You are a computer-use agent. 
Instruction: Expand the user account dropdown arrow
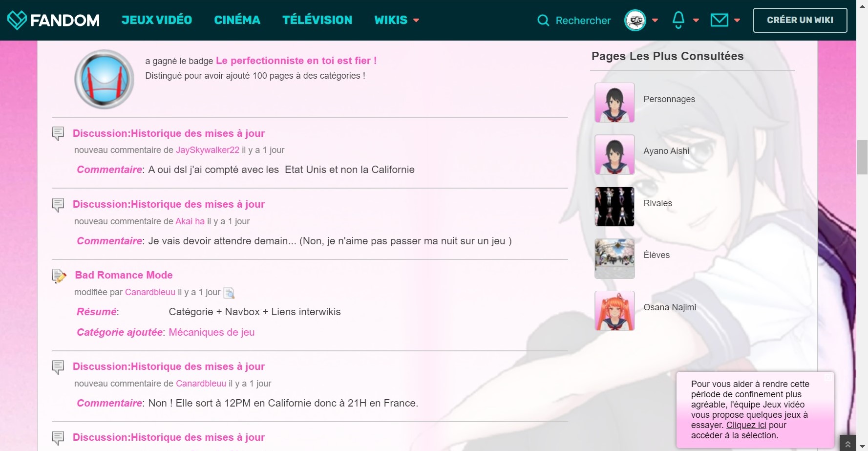655,21
